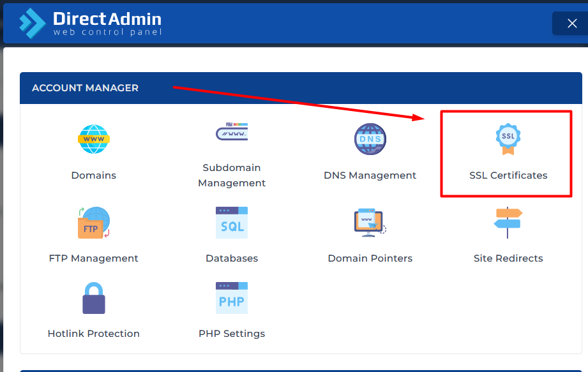
Task: Click the SSL Certificates label
Action: coord(508,175)
